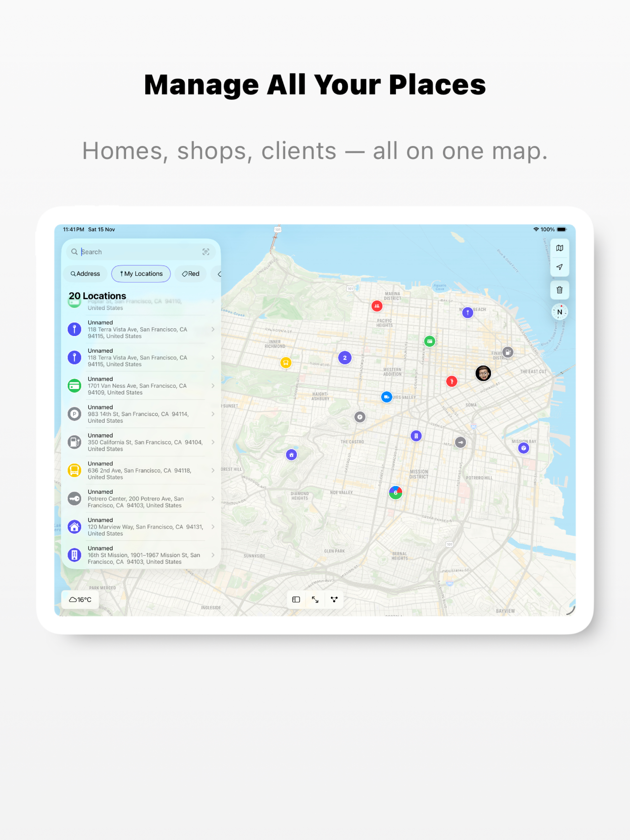Expand the 120 Marview Way row chevron
The image size is (630, 840).
point(213,527)
